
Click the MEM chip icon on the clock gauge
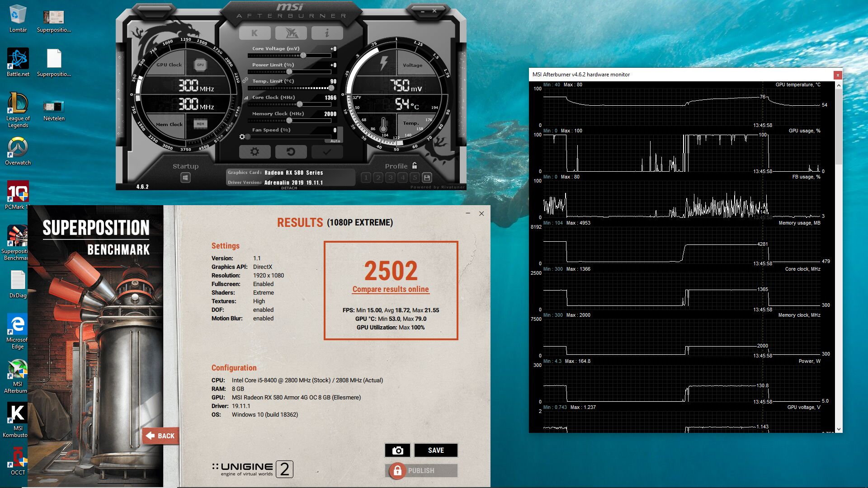click(x=200, y=124)
